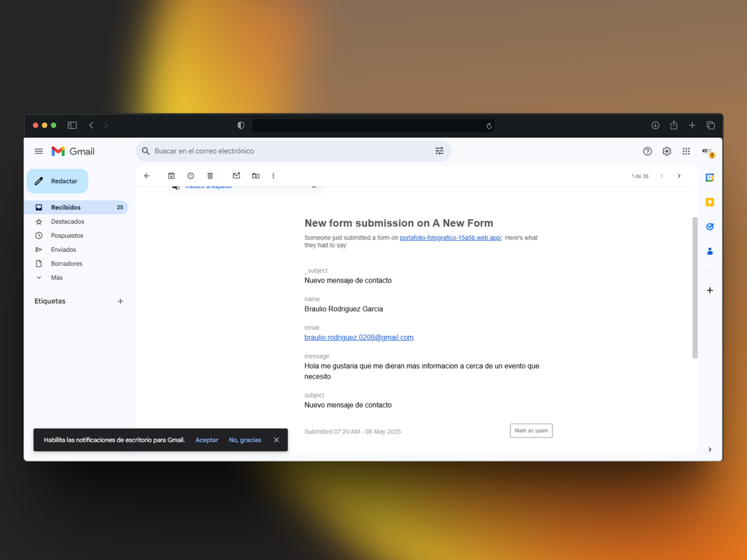The width and height of the screenshot is (747, 560).
Task: Move the email to a folder
Action: pyautogui.click(x=256, y=176)
